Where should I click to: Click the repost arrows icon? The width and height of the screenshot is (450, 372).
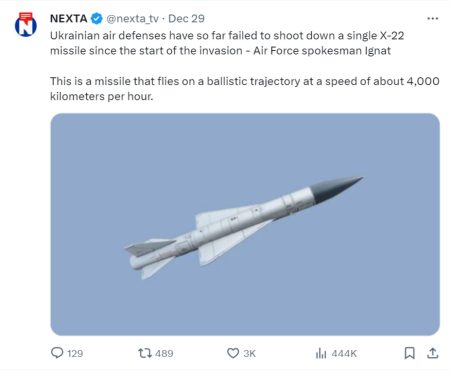click(145, 353)
